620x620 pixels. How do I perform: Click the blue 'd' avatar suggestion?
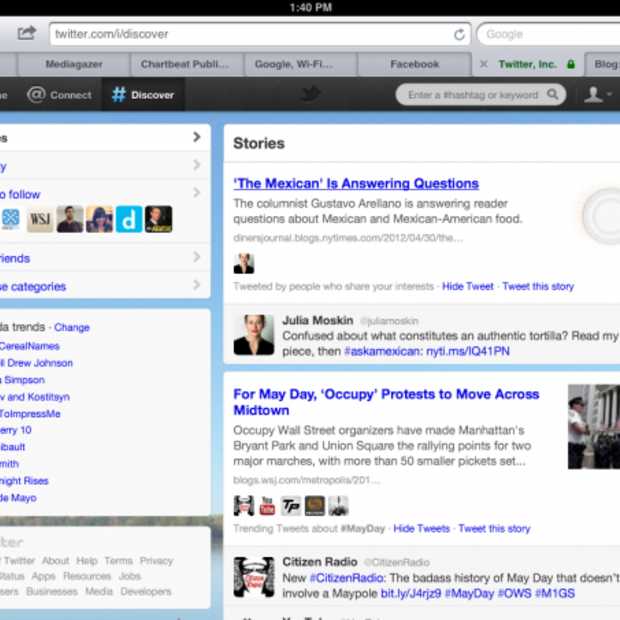click(x=129, y=219)
